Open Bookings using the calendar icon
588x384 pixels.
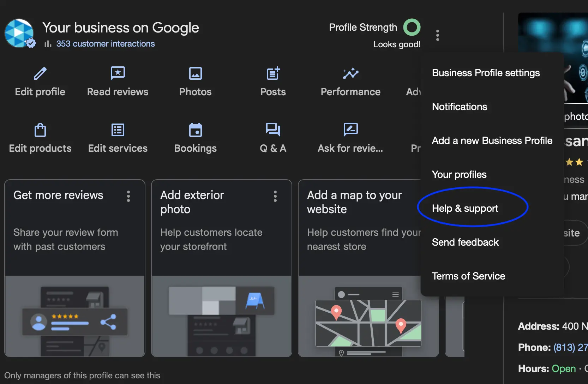coord(195,130)
